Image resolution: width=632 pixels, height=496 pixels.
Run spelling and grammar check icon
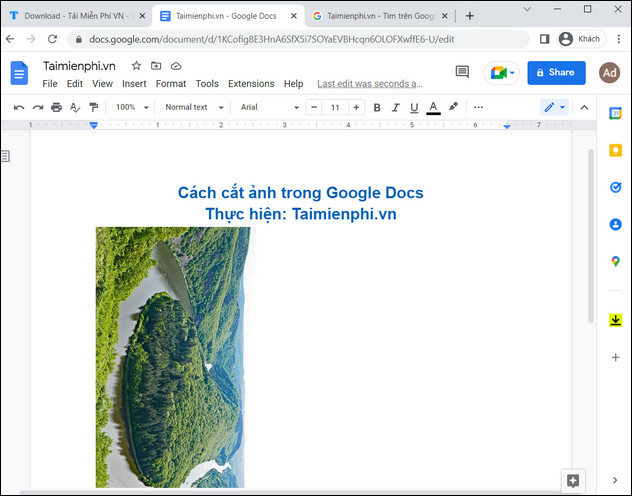[75, 107]
